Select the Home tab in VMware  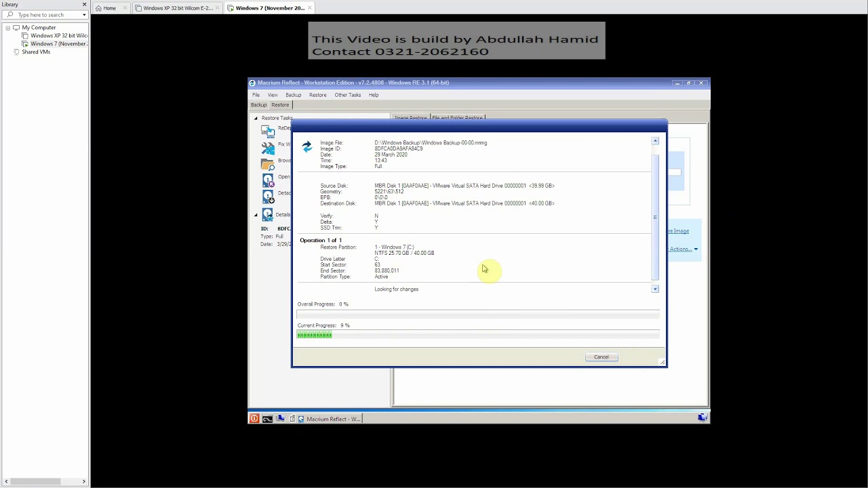109,8
